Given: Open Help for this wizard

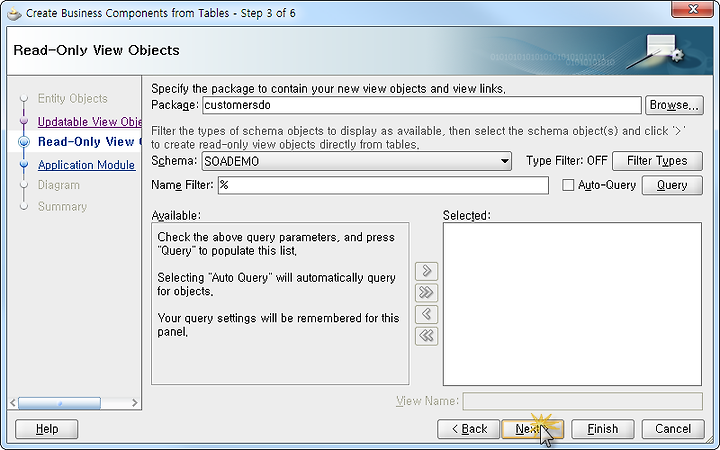Looking at the screenshot, I should tap(47, 429).
